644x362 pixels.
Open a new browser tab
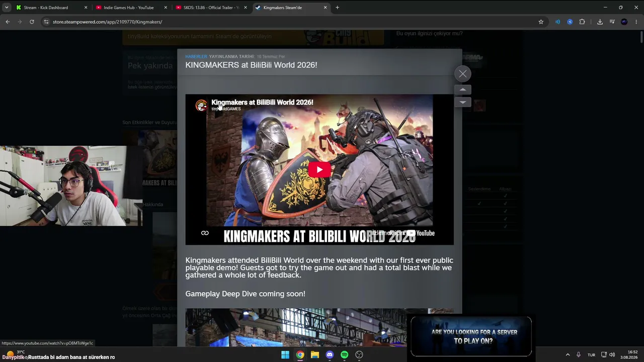(337, 8)
